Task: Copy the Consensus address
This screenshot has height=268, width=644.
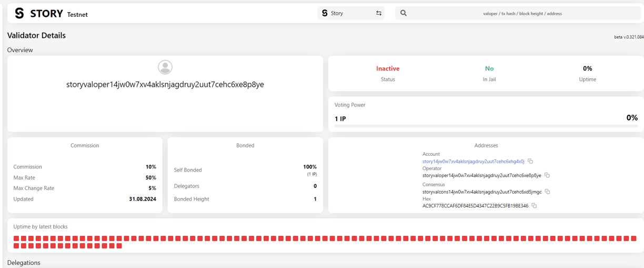Action: [x=547, y=192]
